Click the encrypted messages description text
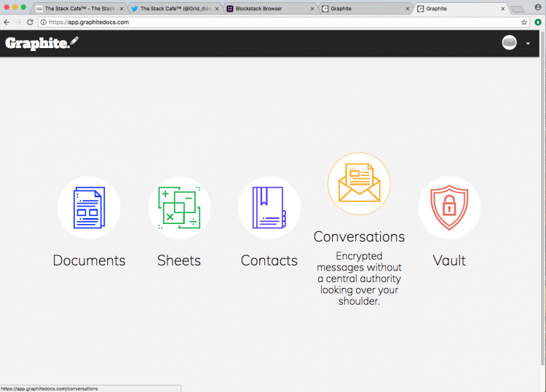This screenshot has width=546, height=392. pos(359,279)
